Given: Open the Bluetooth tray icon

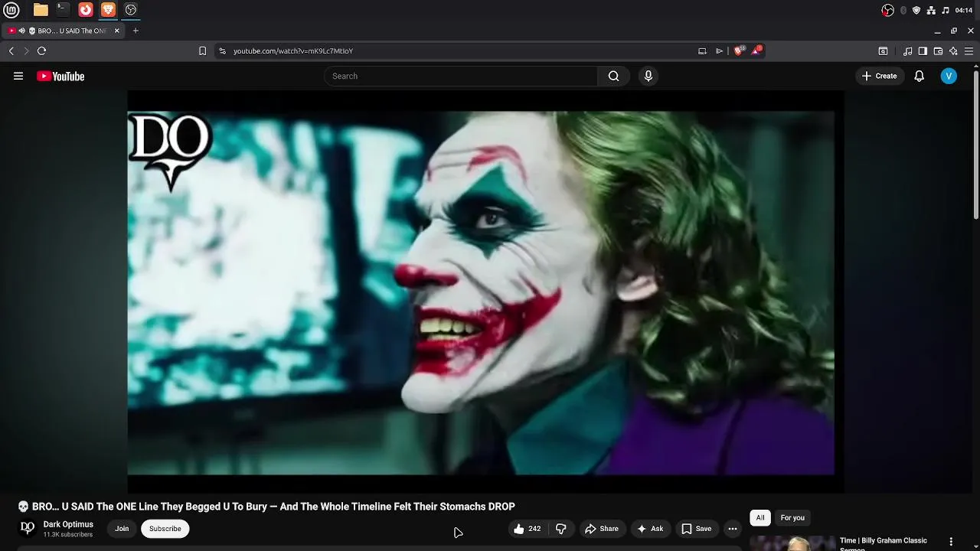Looking at the screenshot, I should 903,10.
